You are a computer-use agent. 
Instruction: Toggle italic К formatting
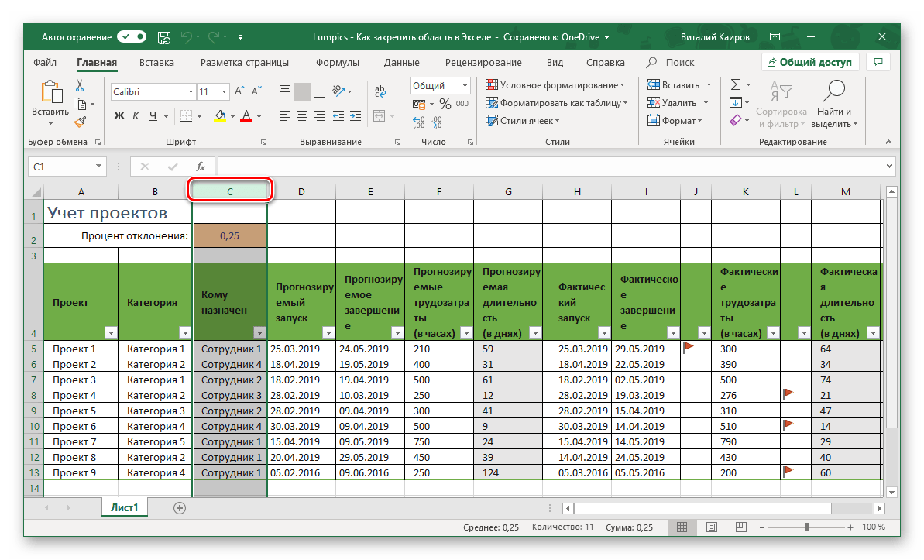click(x=136, y=115)
